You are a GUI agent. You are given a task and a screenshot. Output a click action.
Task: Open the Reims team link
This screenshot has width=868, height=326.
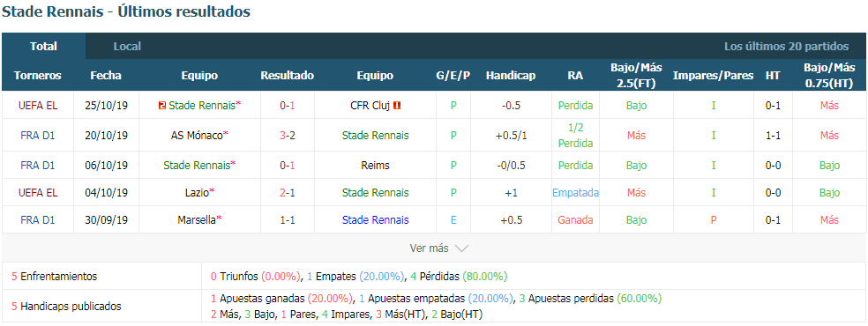pos(375,166)
